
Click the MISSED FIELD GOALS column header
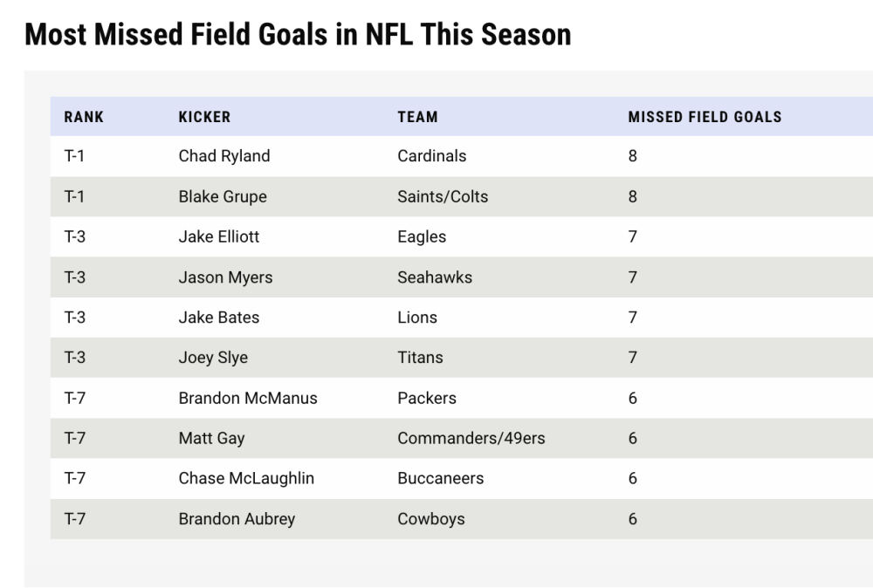(x=705, y=117)
